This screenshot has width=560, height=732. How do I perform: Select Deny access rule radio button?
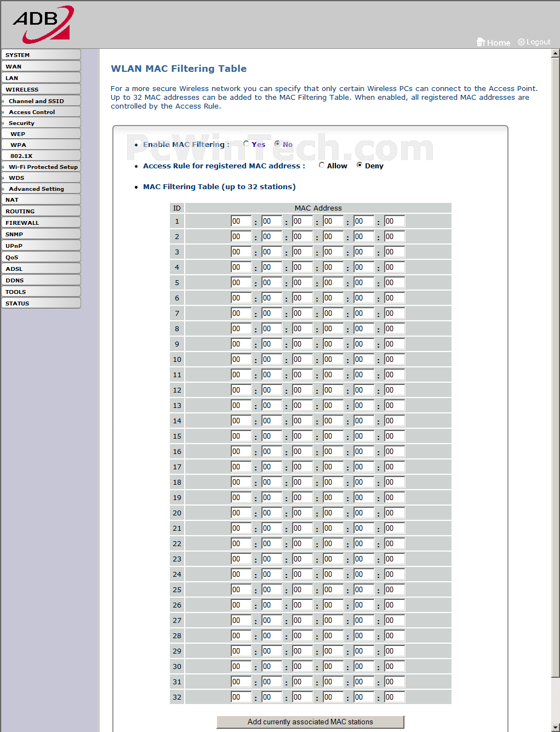[359, 165]
